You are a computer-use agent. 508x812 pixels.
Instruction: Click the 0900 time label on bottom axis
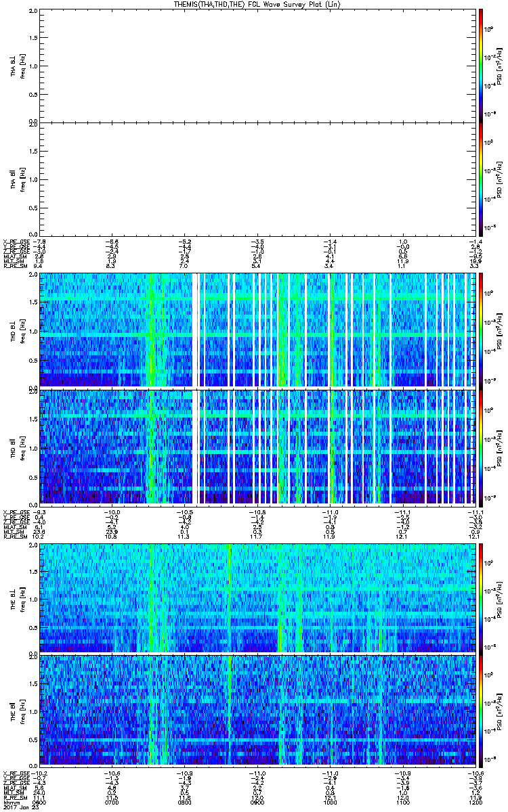click(x=257, y=802)
